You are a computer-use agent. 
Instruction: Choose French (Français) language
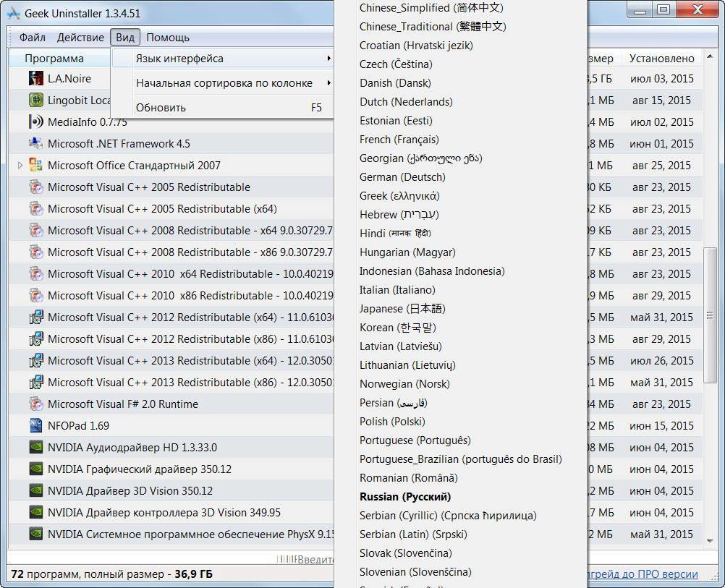[x=399, y=140]
